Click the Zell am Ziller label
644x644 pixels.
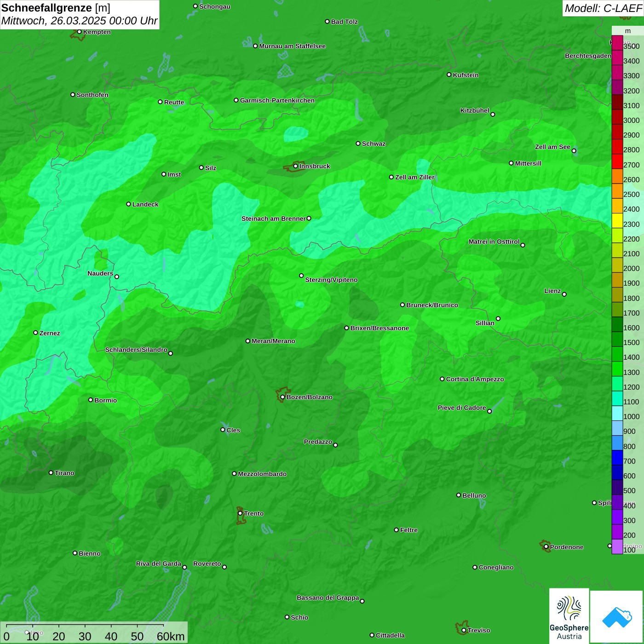414,177
